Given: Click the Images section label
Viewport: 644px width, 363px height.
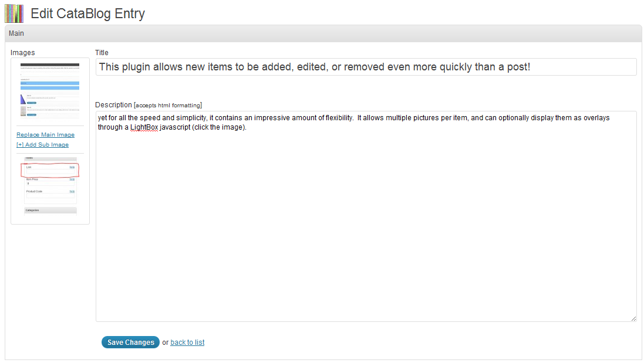Looking at the screenshot, I should [23, 53].
